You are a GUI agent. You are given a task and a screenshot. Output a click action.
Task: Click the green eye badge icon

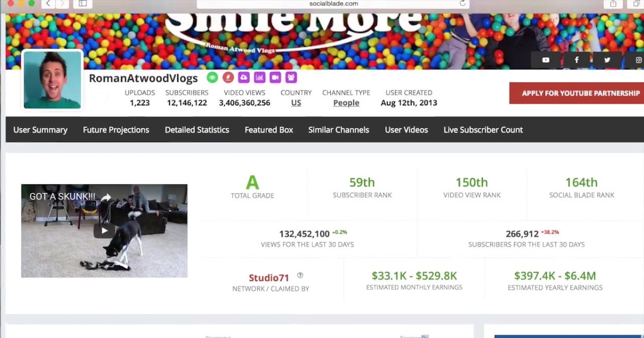213,78
